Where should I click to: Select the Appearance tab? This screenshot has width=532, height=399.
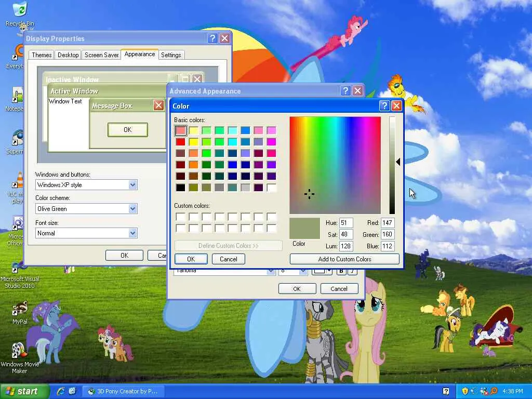[x=139, y=54]
